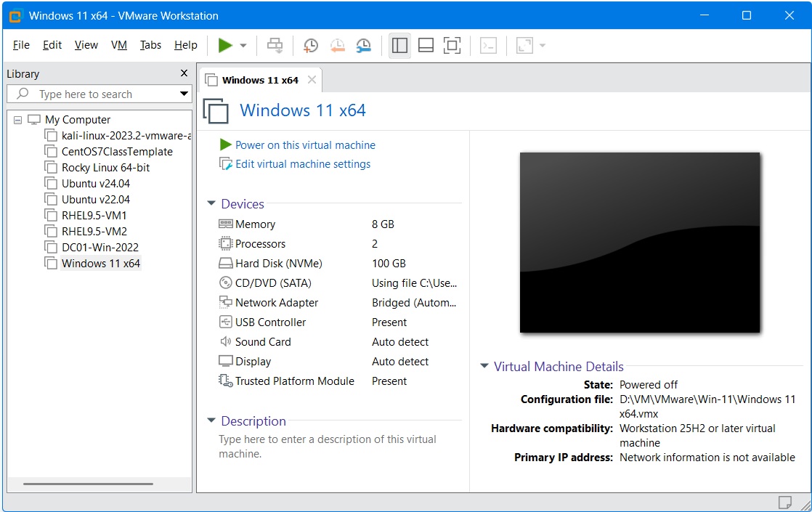The image size is (812, 512).
Task: Open the File menu
Action: [21, 45]
